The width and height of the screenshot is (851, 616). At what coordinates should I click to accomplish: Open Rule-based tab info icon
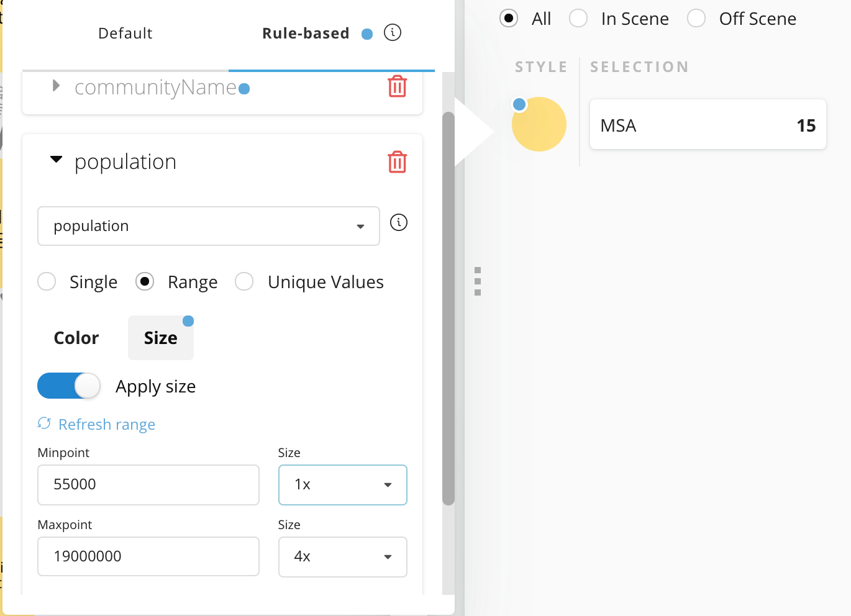[x=393, y=32]
